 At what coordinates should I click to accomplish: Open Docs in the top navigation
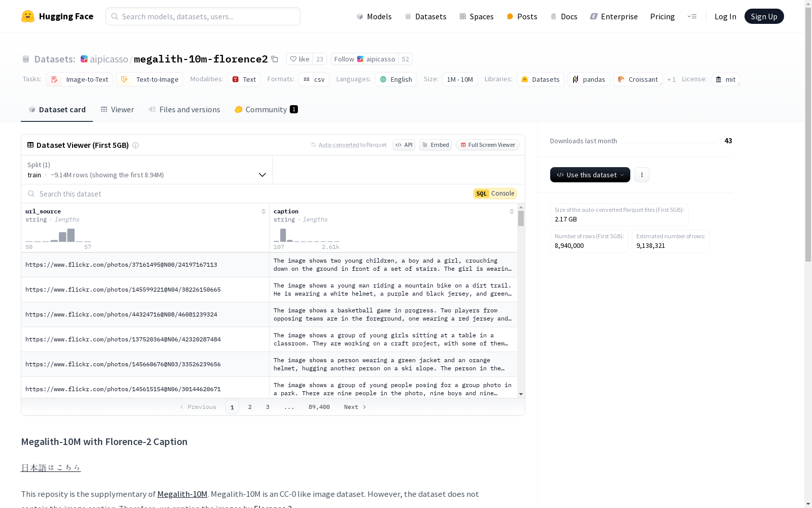click(x=564, y=16)
